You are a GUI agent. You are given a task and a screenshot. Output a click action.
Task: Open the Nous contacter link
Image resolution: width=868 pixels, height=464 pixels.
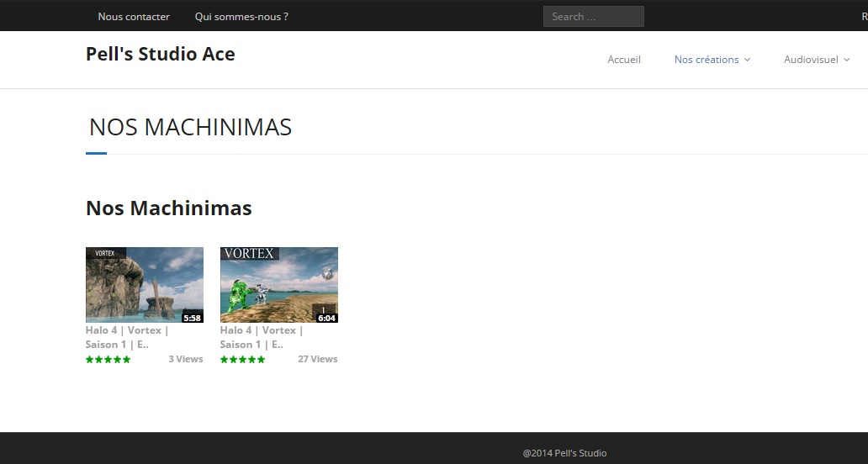point(134,17)
